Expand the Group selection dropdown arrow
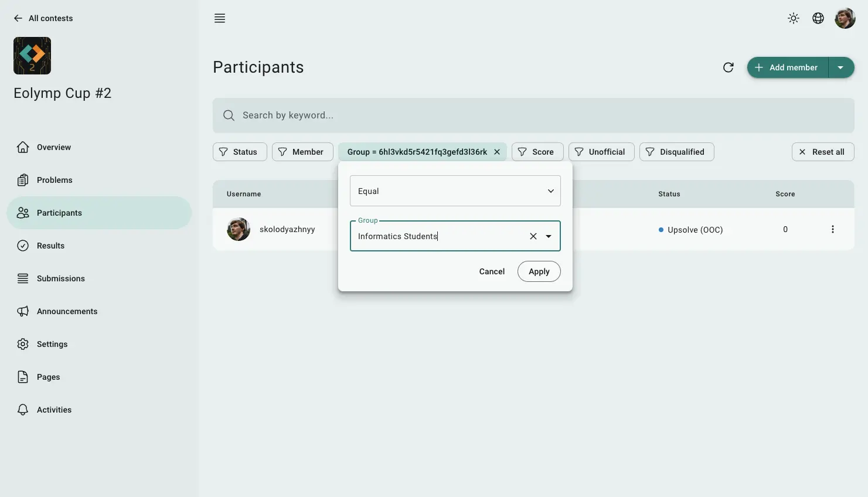Viewport: 868px width, 497px height. click(549, 236)
